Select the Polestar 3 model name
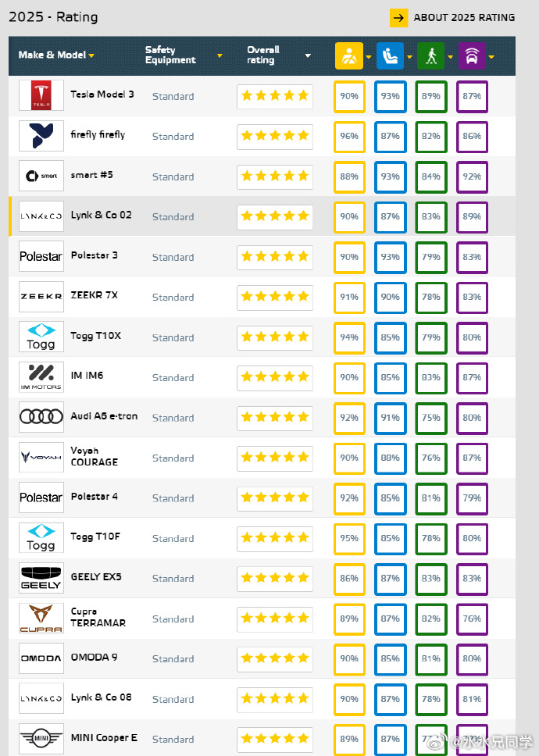539x756 pixels. (94, 255)
